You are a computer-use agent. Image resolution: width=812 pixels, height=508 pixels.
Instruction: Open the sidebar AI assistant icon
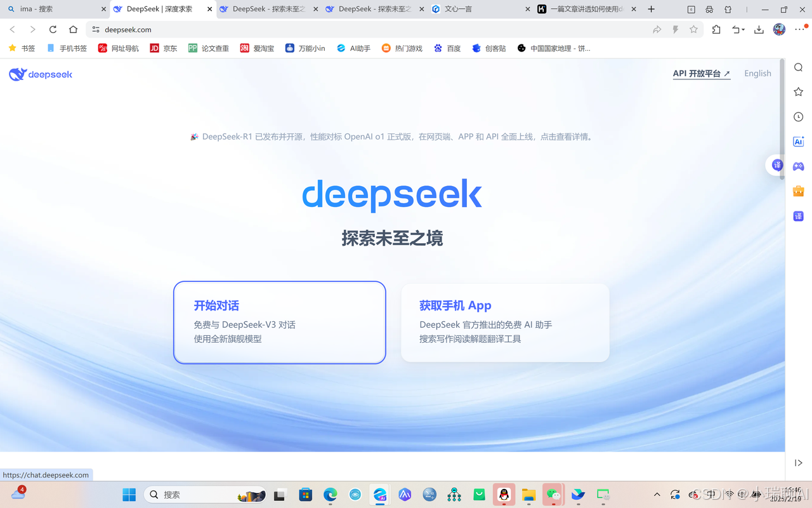click(799, 142)
